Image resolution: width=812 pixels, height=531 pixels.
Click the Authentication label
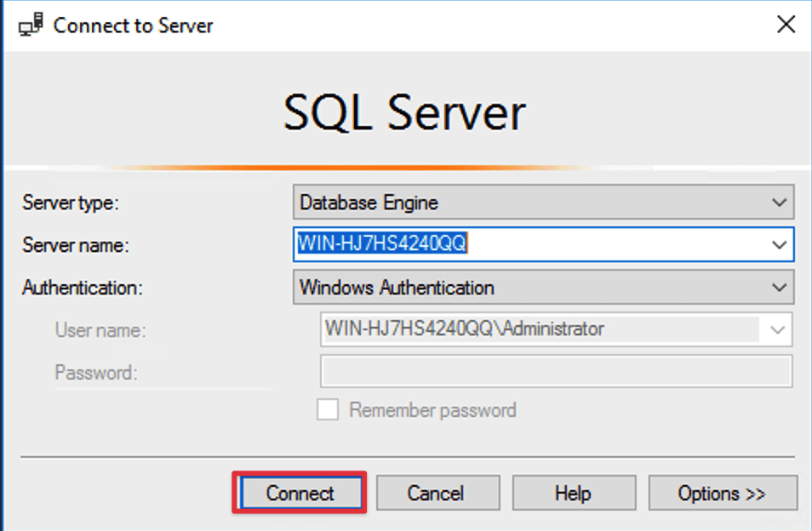pyautogui.click(x=82, y=288)
